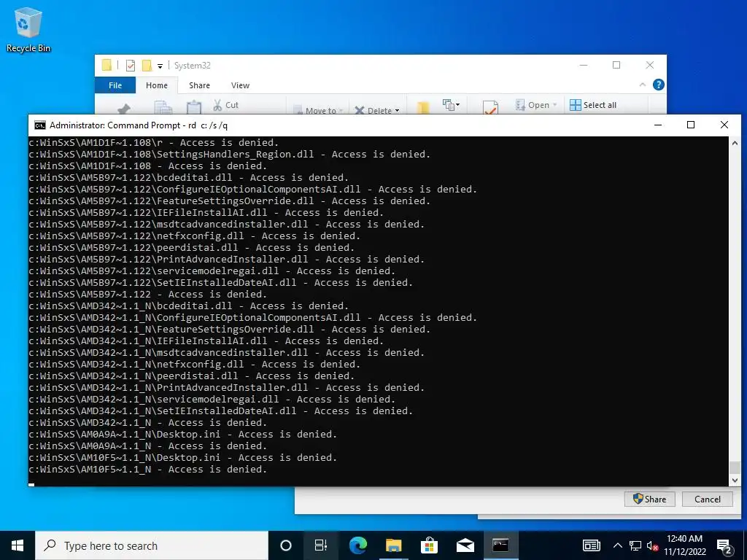
Task: Open the Open dropdown in ribbon
Action: tap(536, 105)
